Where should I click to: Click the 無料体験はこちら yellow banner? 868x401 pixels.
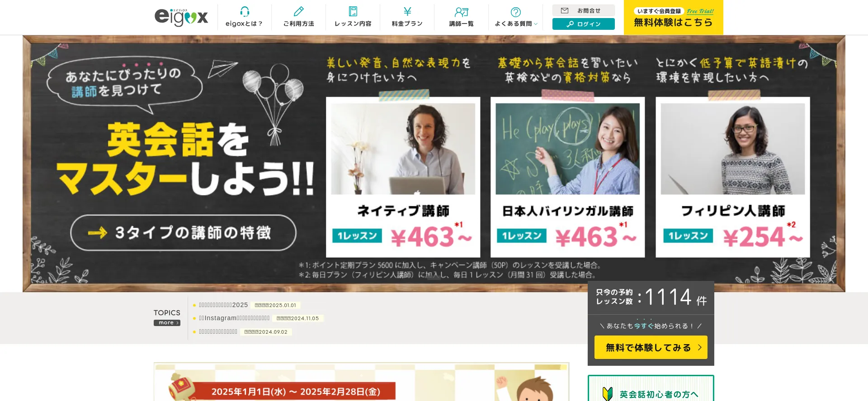pyautogui.click(x=674, y=17)
